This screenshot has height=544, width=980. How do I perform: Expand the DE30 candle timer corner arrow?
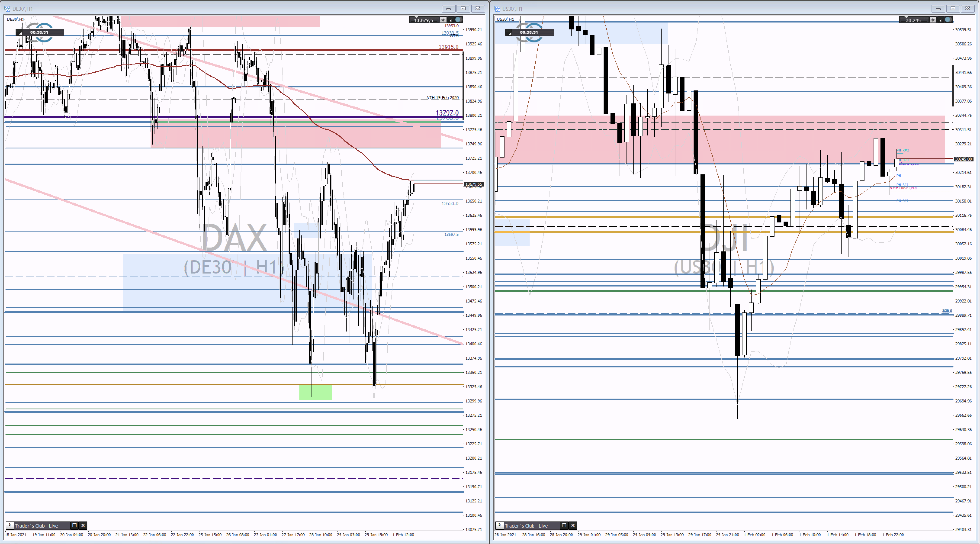tap(20, 34)
